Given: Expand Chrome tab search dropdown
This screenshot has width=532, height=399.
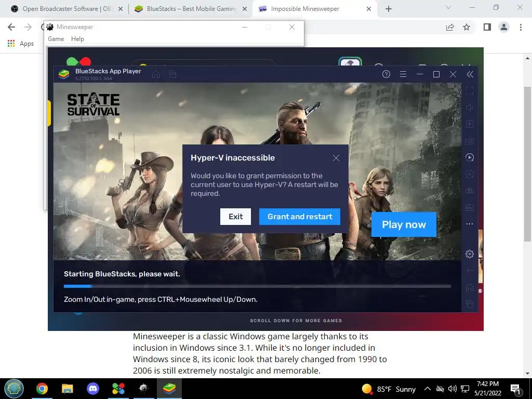Looking at the screenshot, I should (448, 7).
